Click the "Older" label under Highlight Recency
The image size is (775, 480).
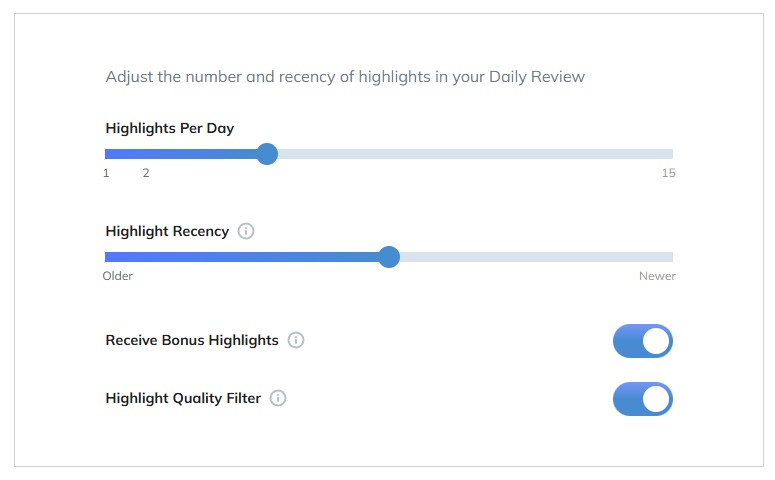pos(118,276)
